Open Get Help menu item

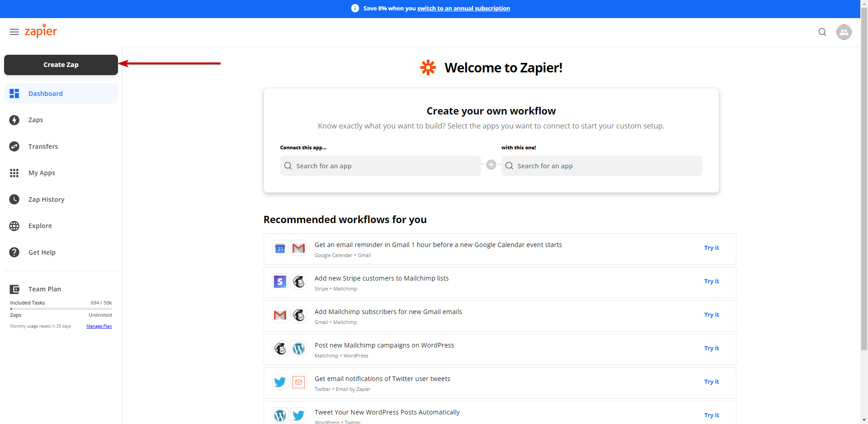click(61, 252)
